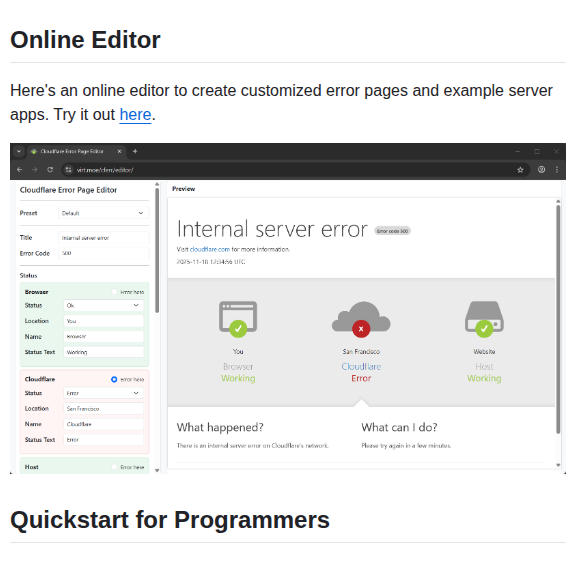Open Cloudflare Status dropdown showing Error
569x561 pixels.
click(103, 393)
